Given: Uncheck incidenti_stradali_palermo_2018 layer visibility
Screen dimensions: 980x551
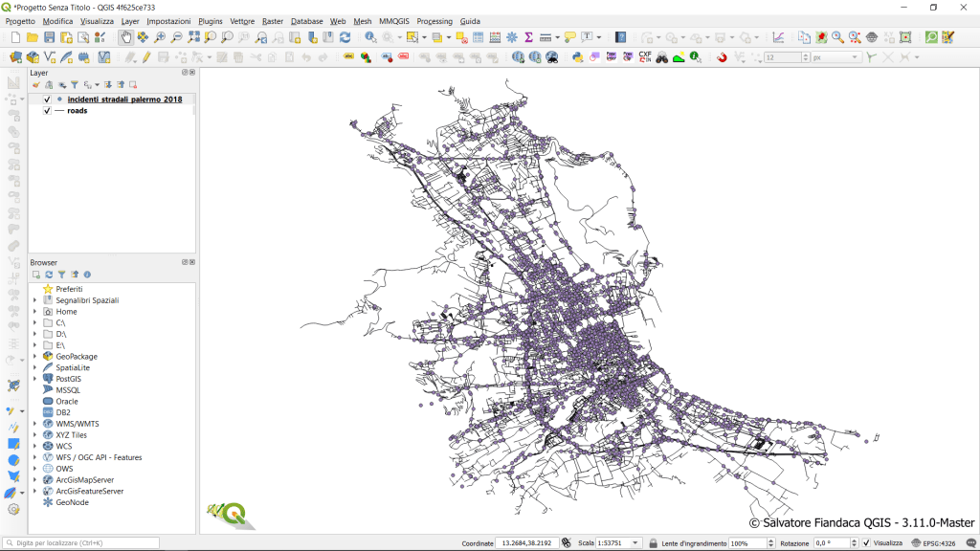Looking at the screenshot, I should tap(46, 99).
